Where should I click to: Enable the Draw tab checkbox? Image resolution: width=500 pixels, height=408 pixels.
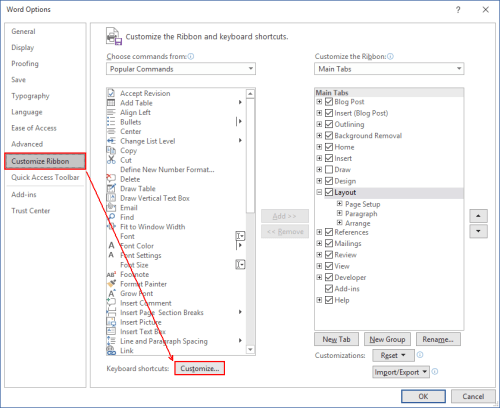329,169
